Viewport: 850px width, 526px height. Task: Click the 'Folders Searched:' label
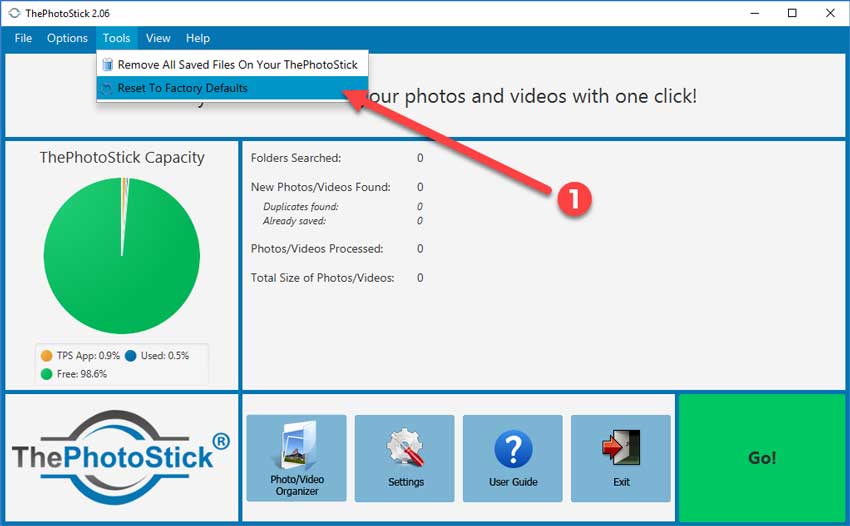pos(296,158)
